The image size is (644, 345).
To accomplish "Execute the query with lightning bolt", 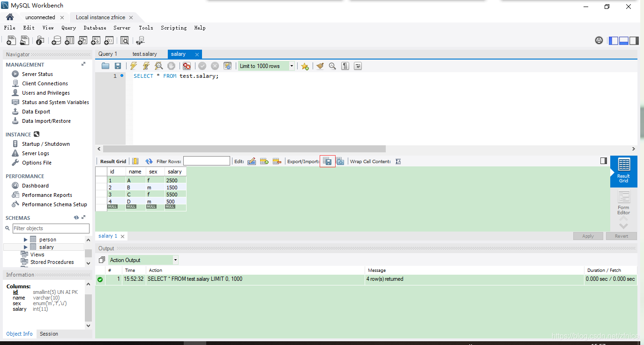I will [x=134, y=66].
